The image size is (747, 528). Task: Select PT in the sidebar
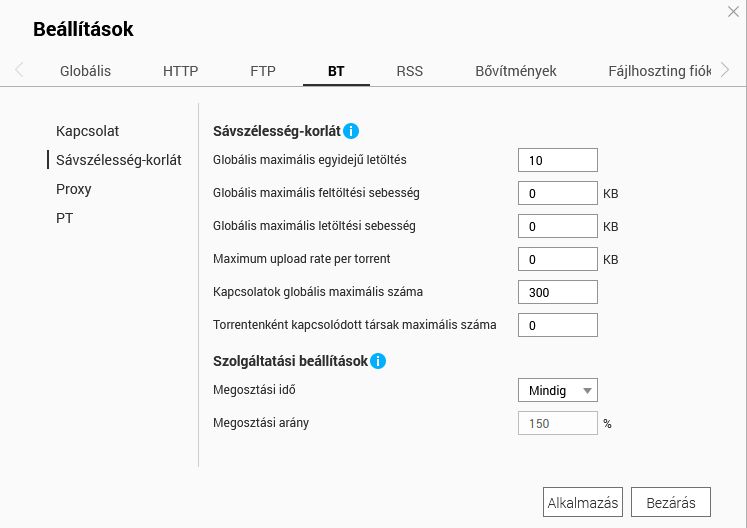point(64,218)
